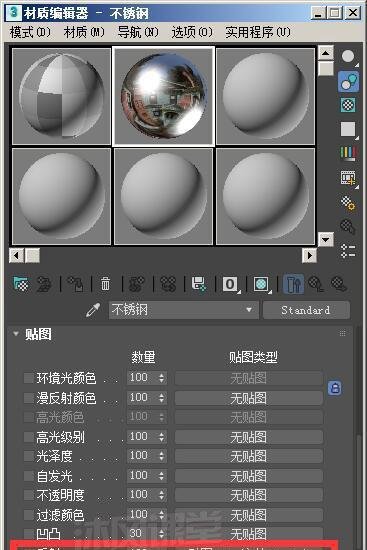Screen dimensions: 367x550
Task: Open the Sample Type sphere flyout
Action: [x=348, y=57]
